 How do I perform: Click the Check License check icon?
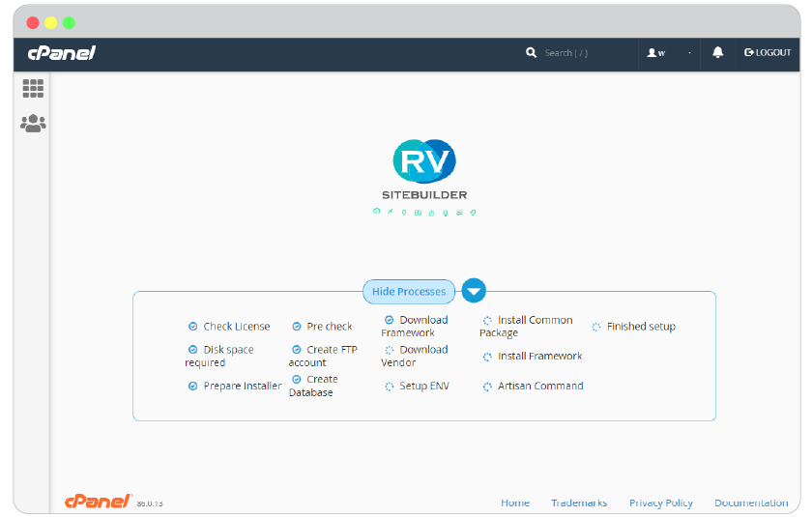[x=192, y=327]
